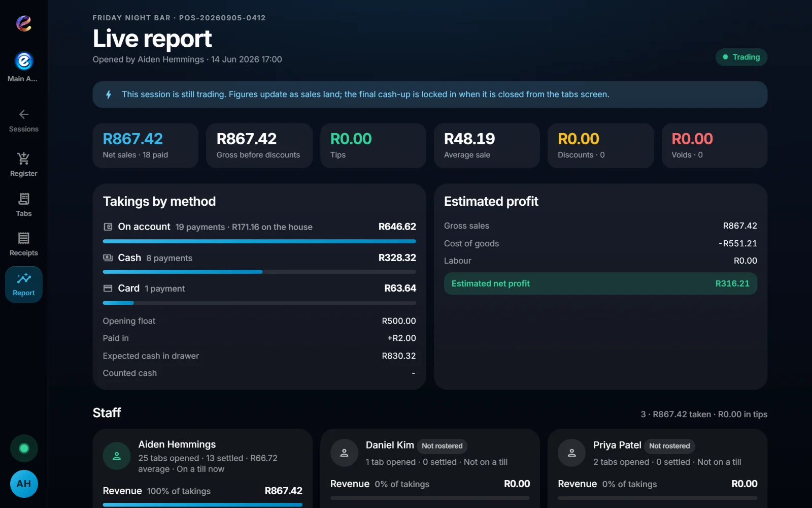Viewport: 812px width, 508px height.
Task: Click the Counted cash label
Action: click(130, 373)
